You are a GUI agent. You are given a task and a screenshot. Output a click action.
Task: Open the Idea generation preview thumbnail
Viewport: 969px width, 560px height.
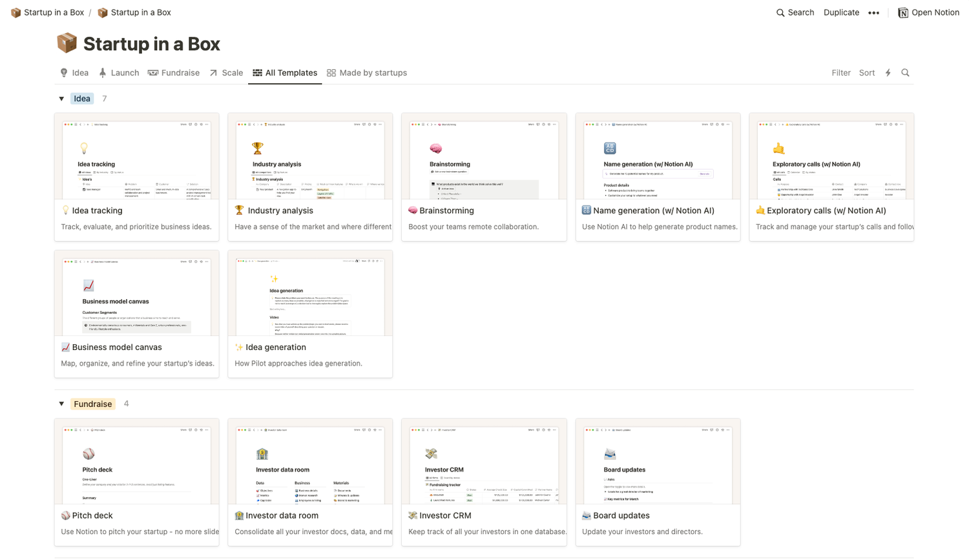[310, 293]
